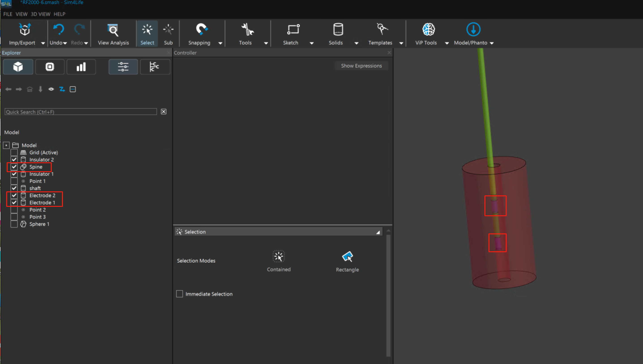Viewport: 643px width, 364px height.
Task: Click the Show Expressions button
Action: (x=361, y=66)
